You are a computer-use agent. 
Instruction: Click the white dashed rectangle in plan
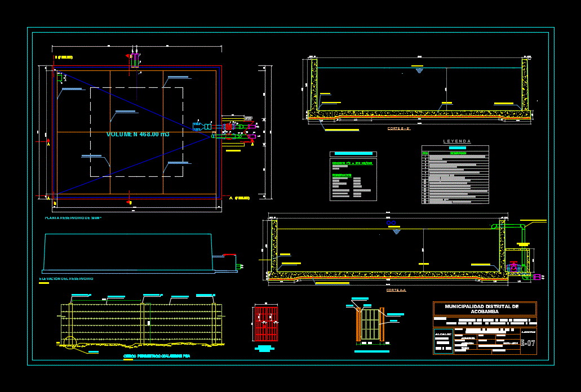point(137,132)
